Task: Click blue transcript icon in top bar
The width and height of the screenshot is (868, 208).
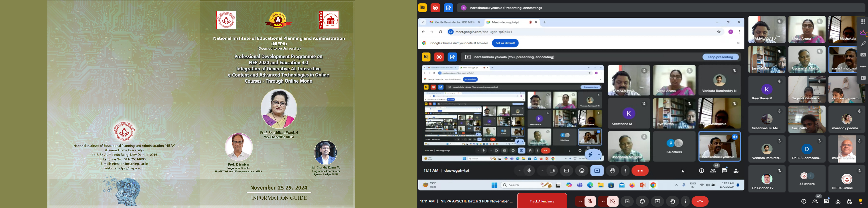Action: coord(449,8)
